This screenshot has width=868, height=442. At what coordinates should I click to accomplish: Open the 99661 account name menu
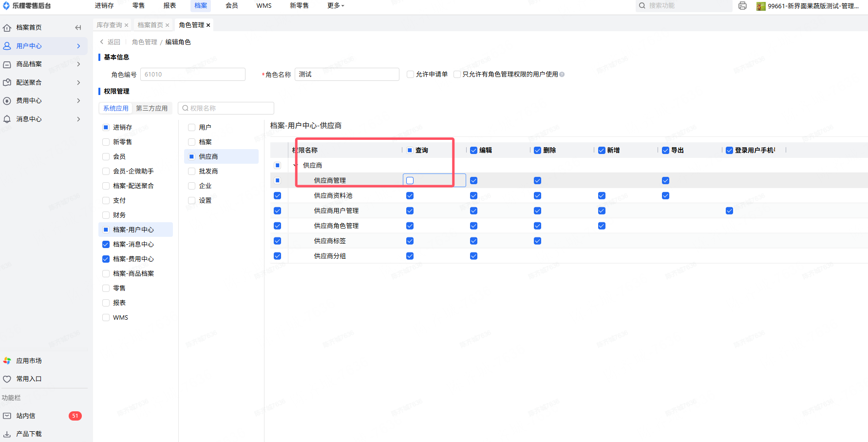point(813,6)
